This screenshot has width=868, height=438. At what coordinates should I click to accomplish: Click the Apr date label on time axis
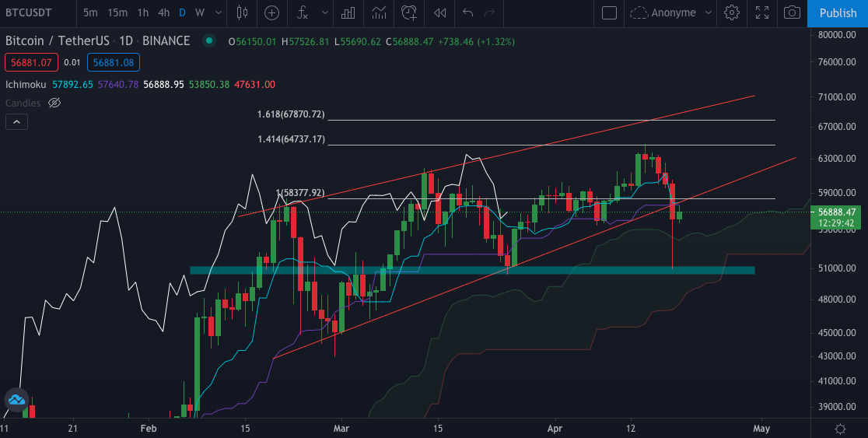(555, 429)
